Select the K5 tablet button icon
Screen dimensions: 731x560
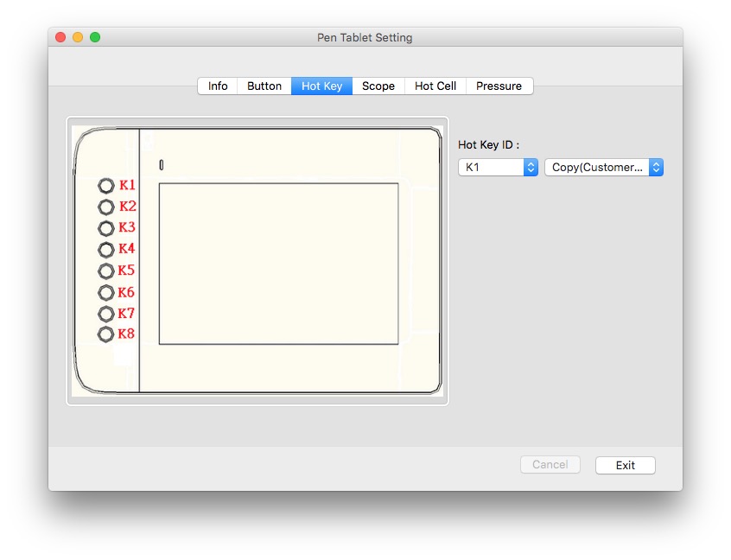click(x=106, y=271)
